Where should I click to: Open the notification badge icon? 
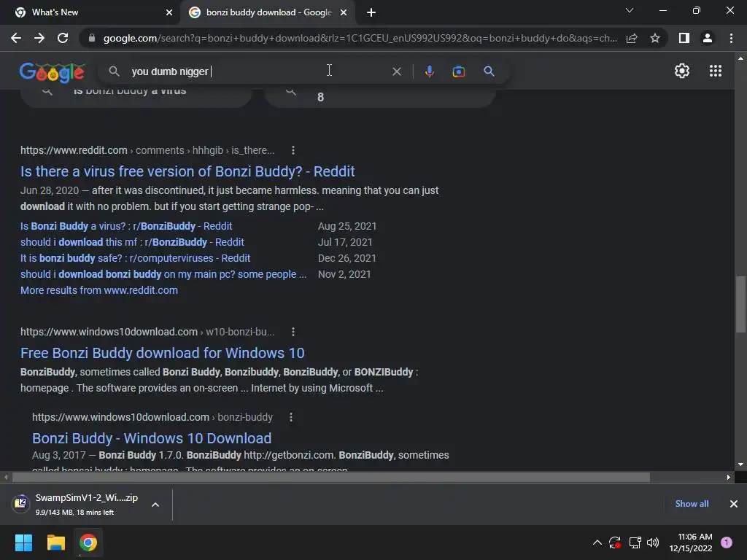click(727, 542)
